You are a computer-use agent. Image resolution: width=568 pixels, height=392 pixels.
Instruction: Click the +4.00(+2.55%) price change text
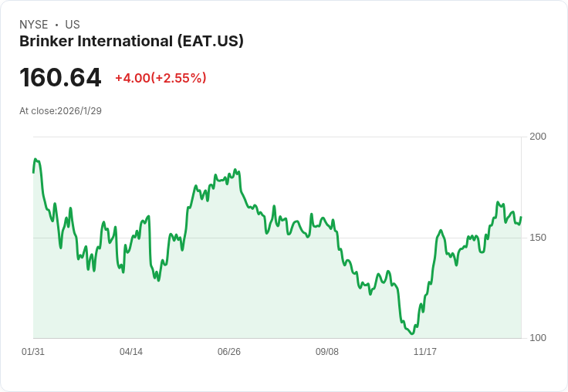point(161,78)
